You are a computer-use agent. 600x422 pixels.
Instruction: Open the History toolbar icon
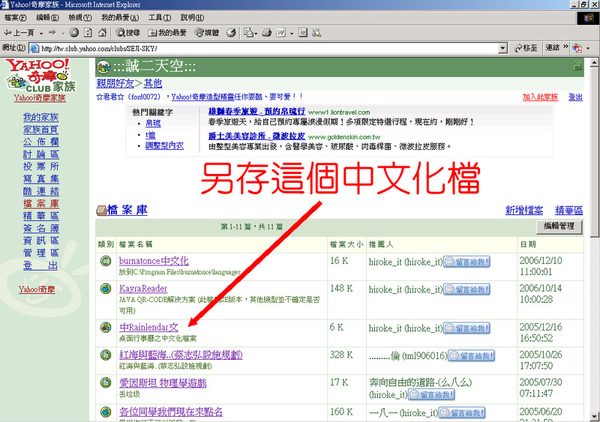click(x=231, y=33)
